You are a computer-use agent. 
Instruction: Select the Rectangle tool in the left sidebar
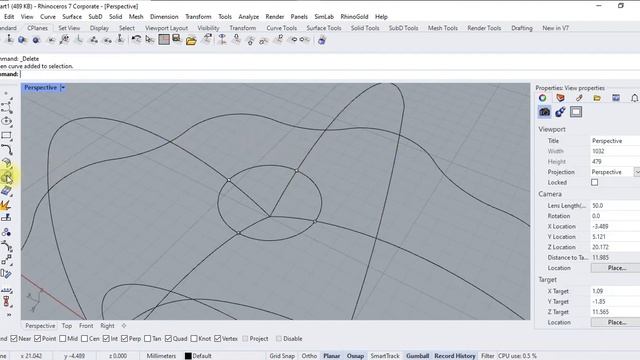pyautogui.click(x=7, y=135)
